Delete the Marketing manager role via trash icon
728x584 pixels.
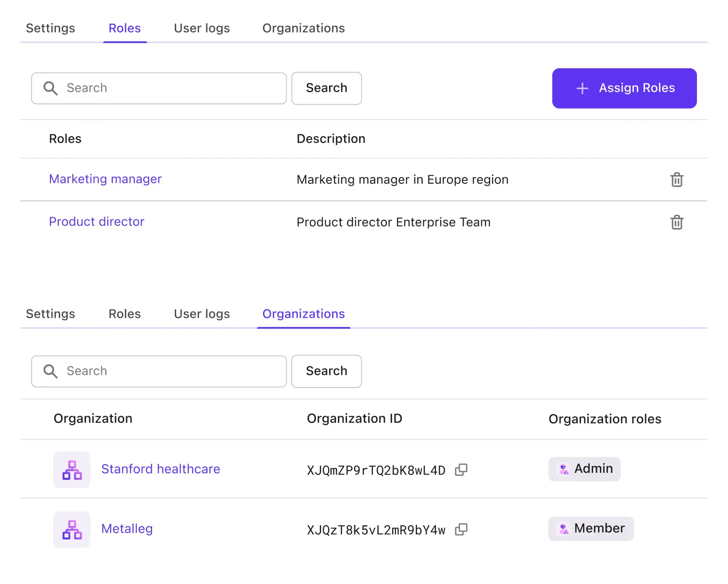click(x=677, y=179)
